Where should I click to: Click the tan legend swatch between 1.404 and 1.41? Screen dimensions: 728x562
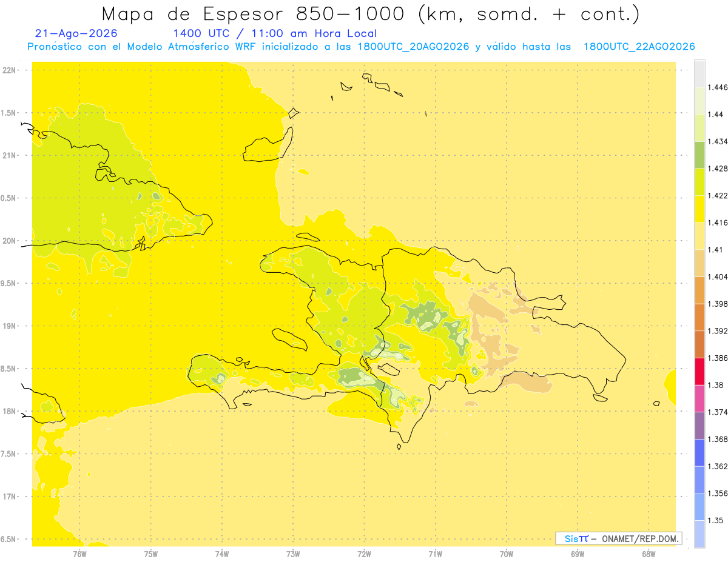pyautogui.click(x=699, y=263)
